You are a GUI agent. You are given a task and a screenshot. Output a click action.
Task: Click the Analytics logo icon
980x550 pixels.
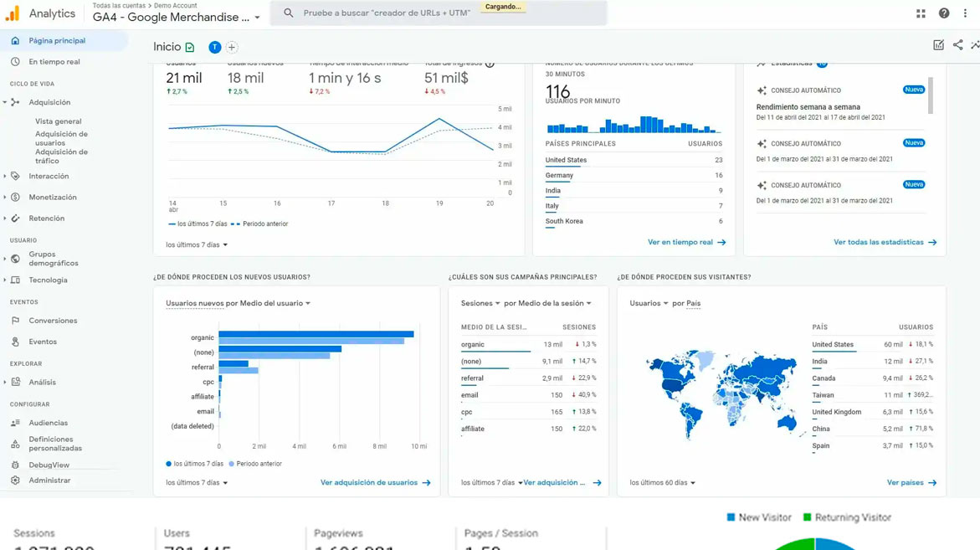12,13
